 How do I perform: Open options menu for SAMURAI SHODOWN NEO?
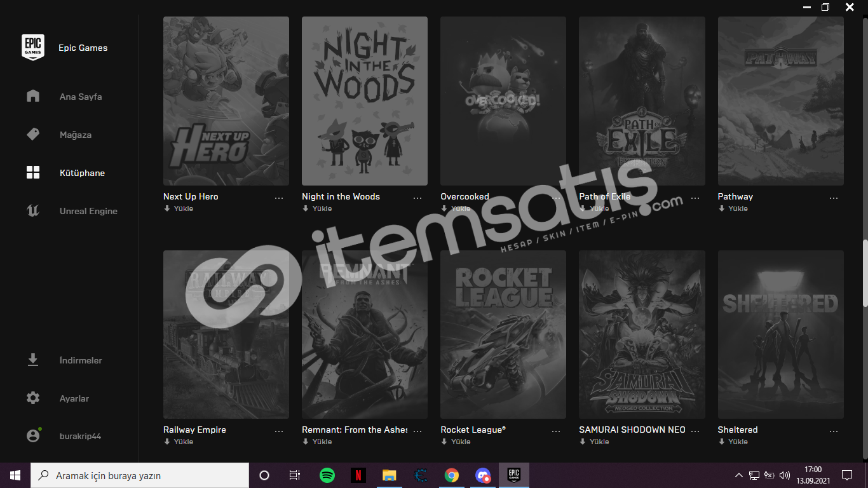pyautogui.click(x=695, y=431)
